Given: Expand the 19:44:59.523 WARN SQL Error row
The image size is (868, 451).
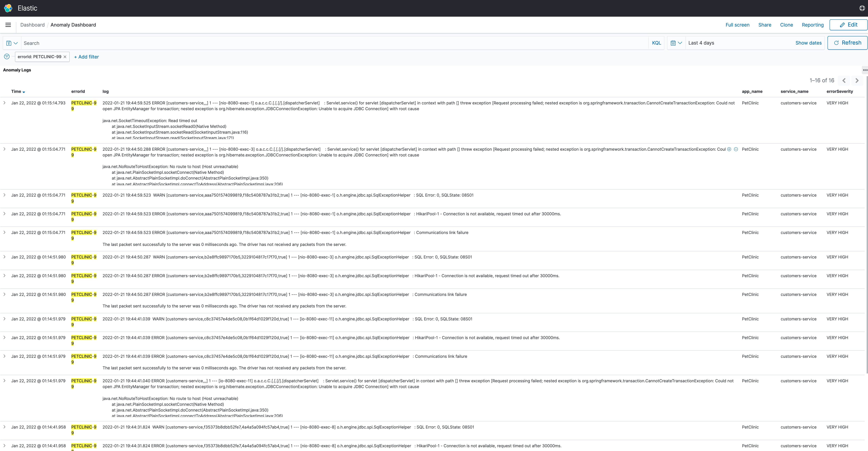Looking at the screenshot, I should click(4, 195).
